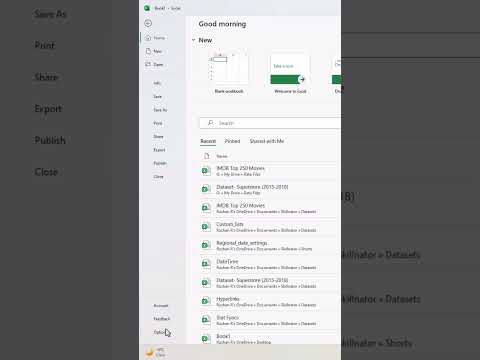Open the Custom_lists workbook

coord(270,227)
